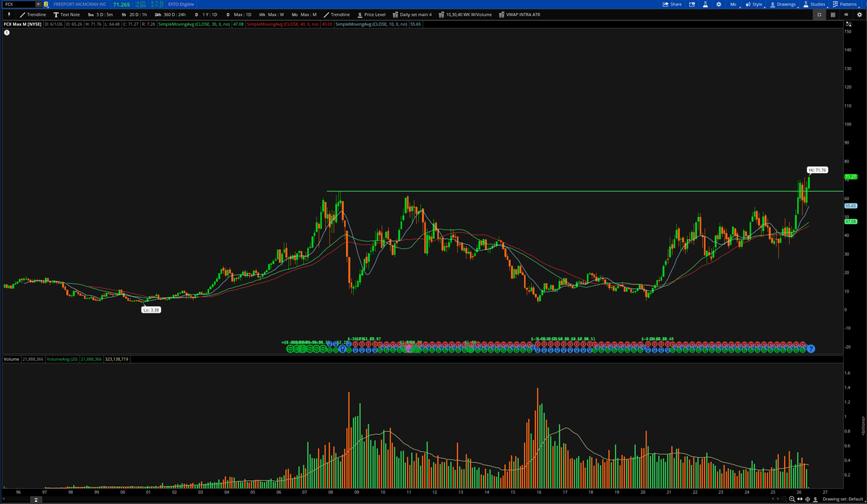Click the VolumeAvg (20) label

coord(64,358)
